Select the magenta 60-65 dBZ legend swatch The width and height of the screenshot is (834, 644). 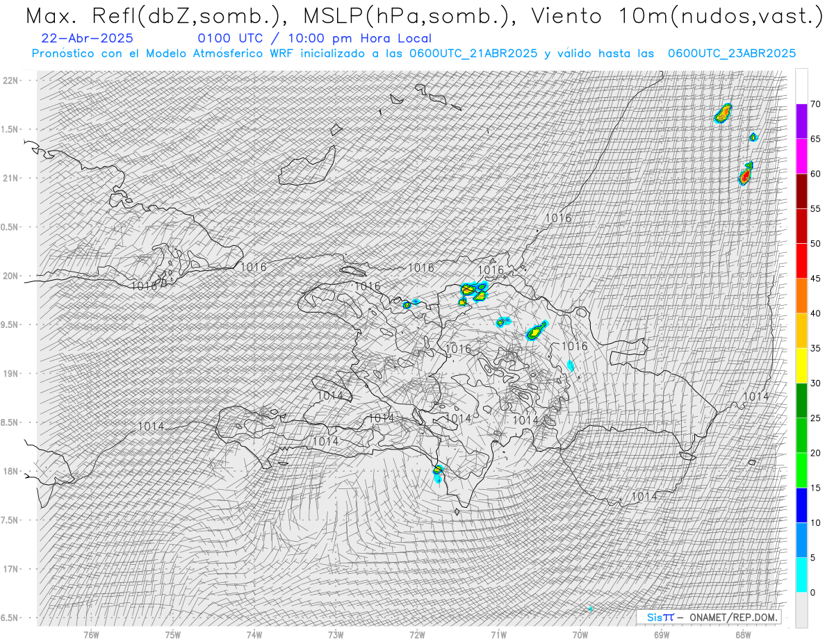pyautogui.click(x=801, y=156)
